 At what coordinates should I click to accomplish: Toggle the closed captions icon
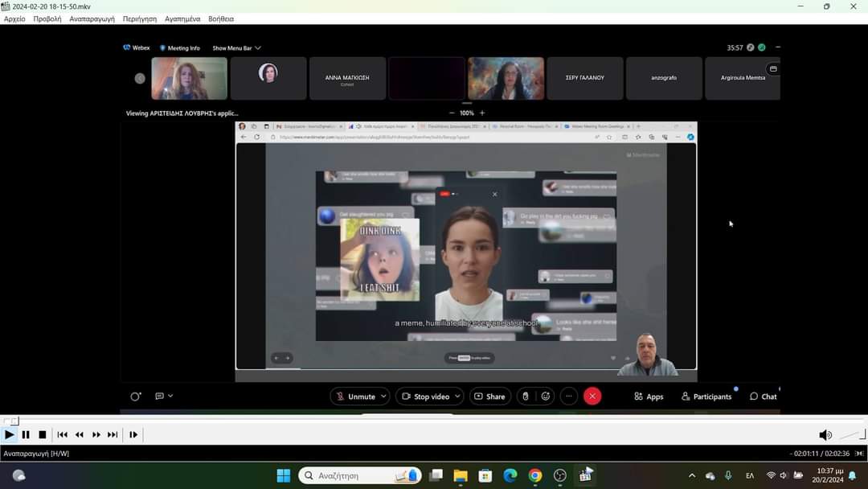click(159, 396)
